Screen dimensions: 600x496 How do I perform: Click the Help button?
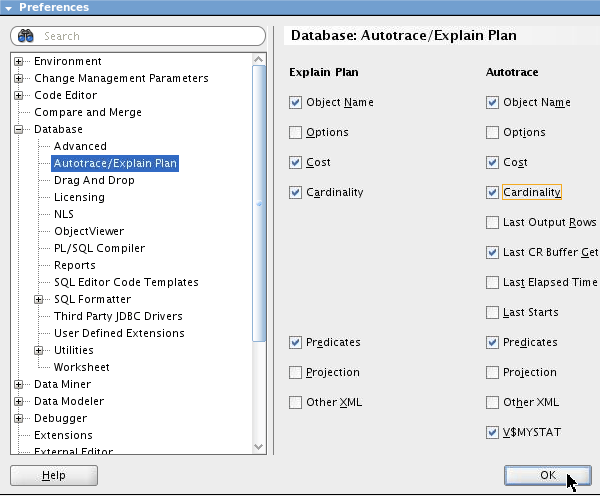click(53, 476)
